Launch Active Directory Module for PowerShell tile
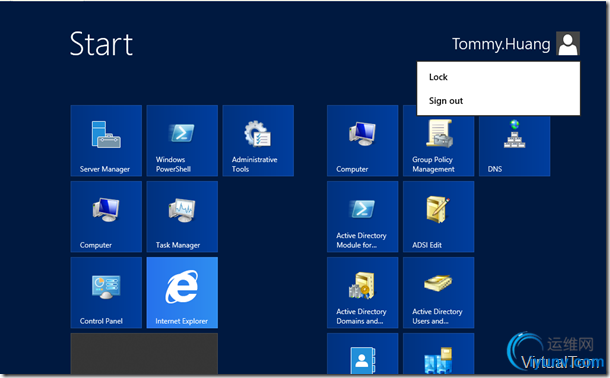This screenshot has width=610, height=378. (x=363, y=217)
